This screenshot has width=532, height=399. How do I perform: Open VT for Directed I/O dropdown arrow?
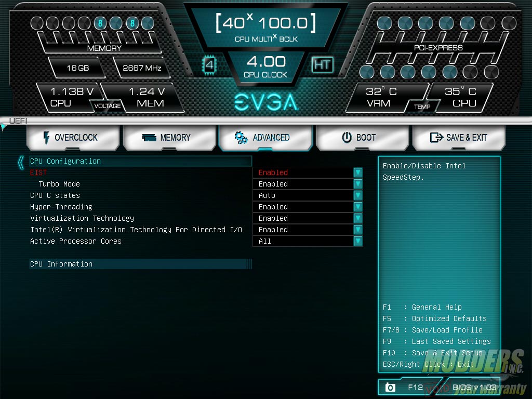[x=357, y=230]
